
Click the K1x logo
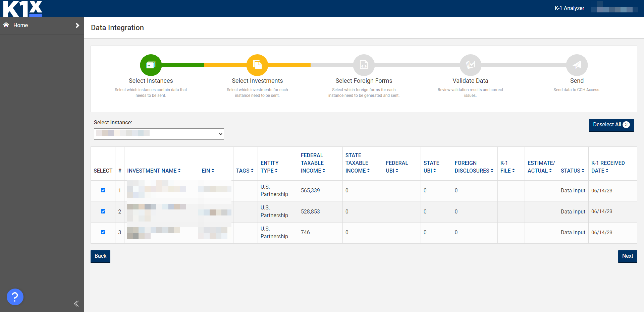[23, 8]
